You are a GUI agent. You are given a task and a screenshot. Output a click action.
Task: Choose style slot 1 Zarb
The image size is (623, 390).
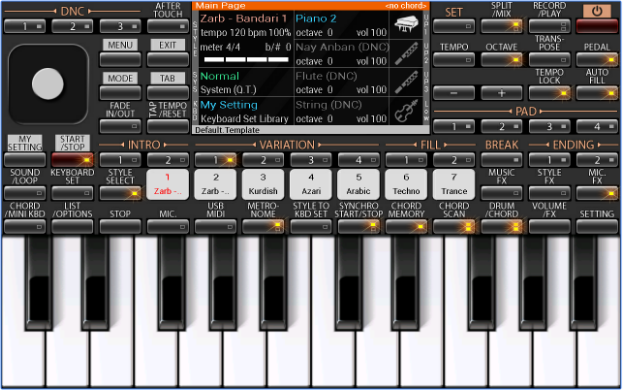(168, 185)
